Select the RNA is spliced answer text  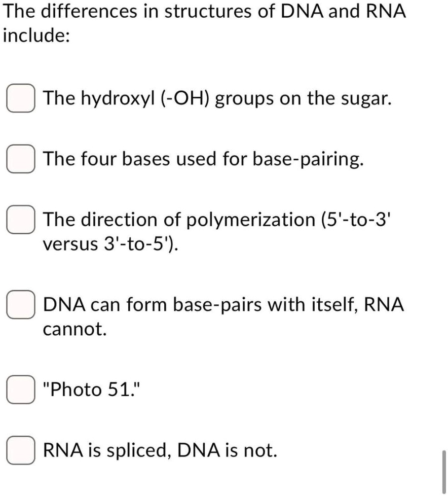click(160, 450)
